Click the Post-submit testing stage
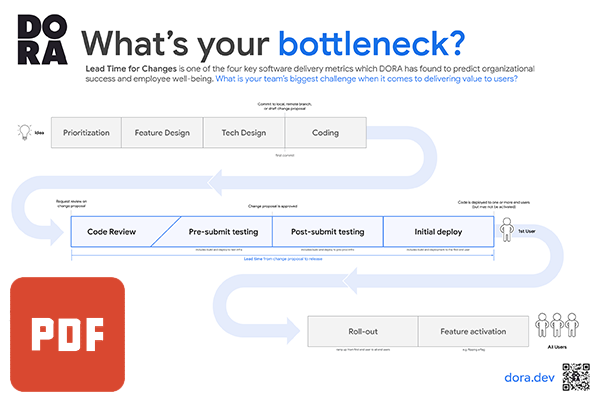The image size is (600, 400). pyautogui.click(x=328, y=231)
